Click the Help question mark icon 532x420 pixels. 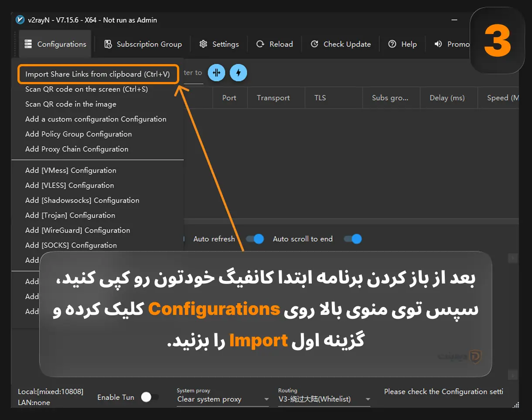click(392, 44)
